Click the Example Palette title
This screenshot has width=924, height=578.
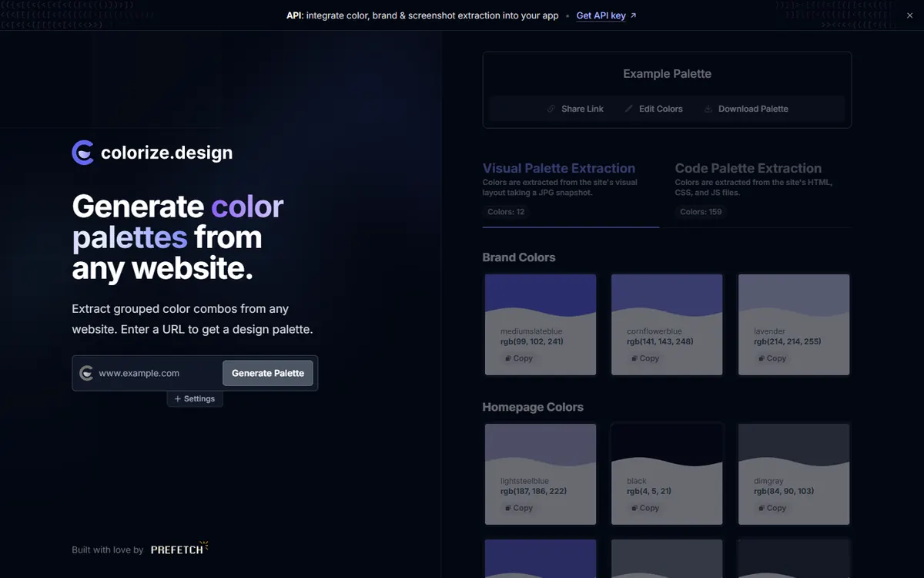667,74
